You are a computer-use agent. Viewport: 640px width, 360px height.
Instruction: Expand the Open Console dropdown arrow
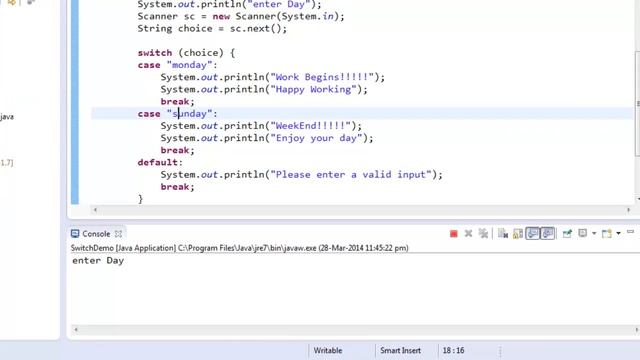tap(618, 233)
